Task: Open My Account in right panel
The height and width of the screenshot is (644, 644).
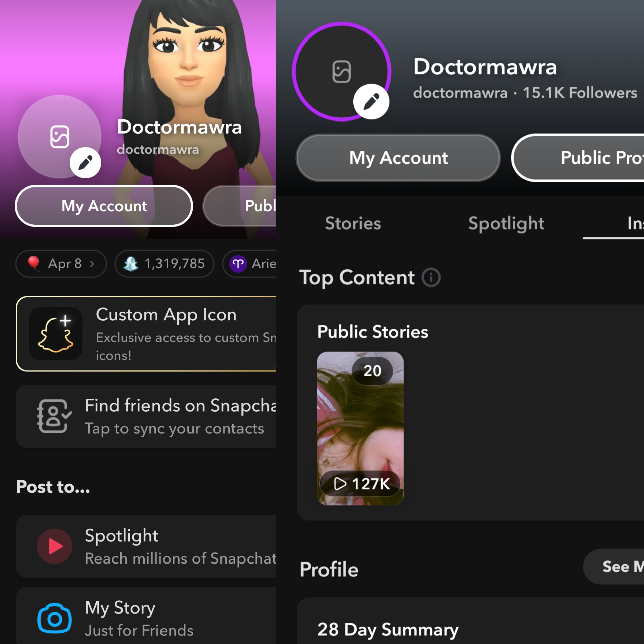Action: tap(398, 158)
